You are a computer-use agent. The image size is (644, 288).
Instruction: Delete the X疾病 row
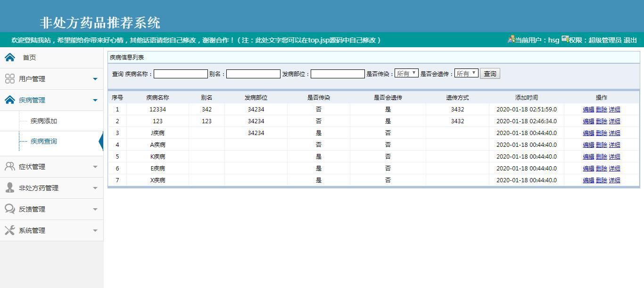(602, 180)
